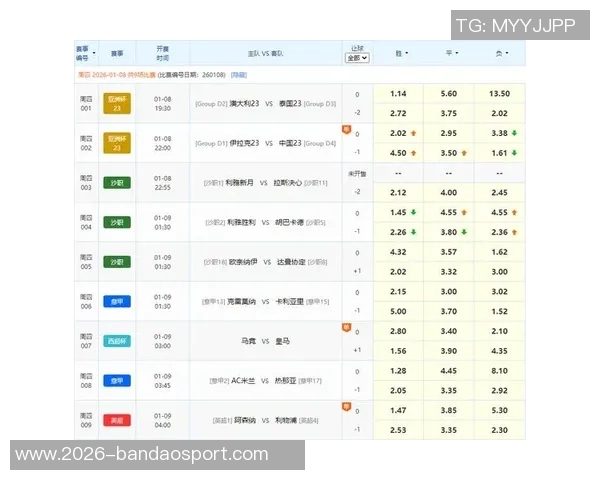
Task: Click loss odds 1.62 in match 005
Action: (499, 252)
